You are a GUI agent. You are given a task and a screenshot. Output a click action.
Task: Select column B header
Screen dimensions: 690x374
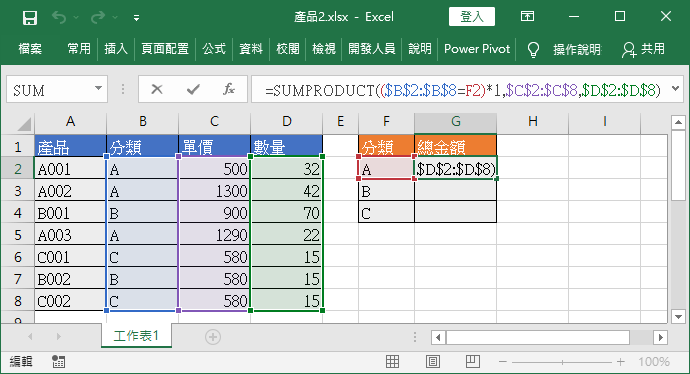[143, 121]
